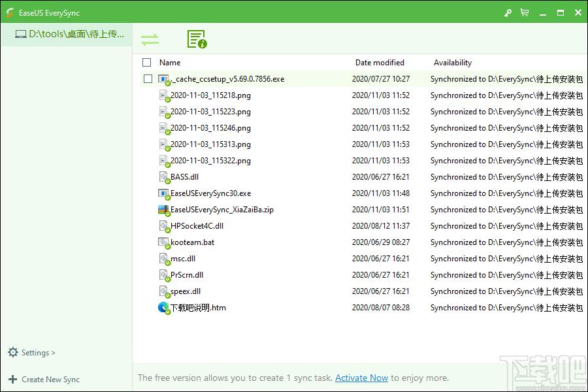Click the computer icon beside D:\tools path

pos(21,34)
